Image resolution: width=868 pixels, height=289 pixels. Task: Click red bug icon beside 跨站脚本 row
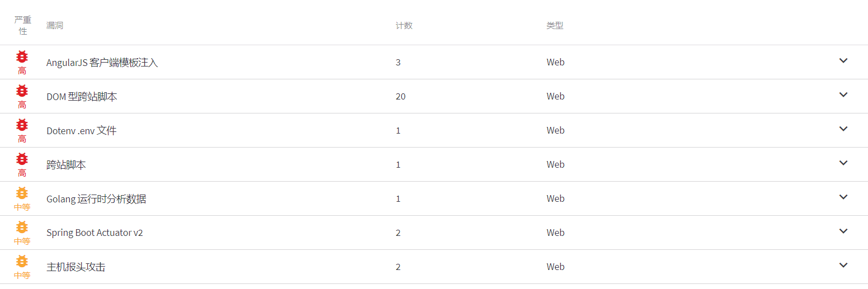[22, 159]
